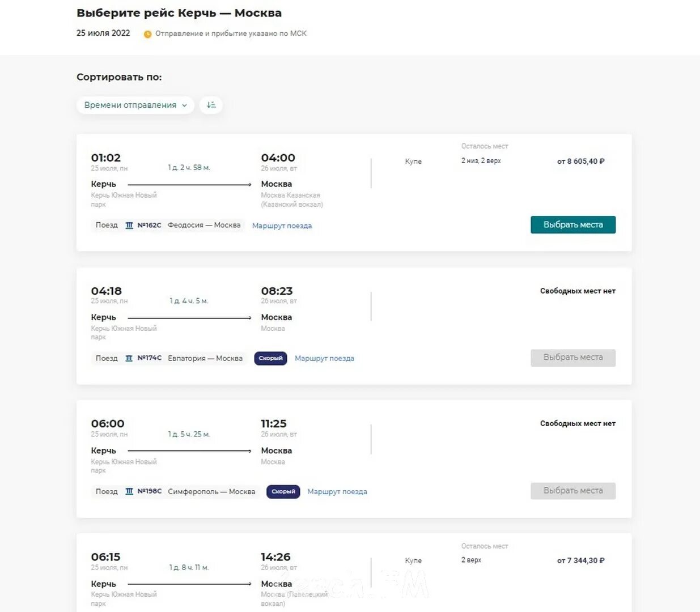
Task: Click 'Купе' class on the 06:15 train
Action: [413, 560]
